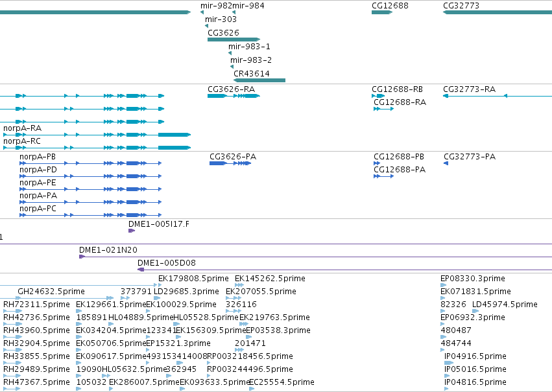
Task: Click the EK100029.5prime EST label
Action: (x=182, y=305)
